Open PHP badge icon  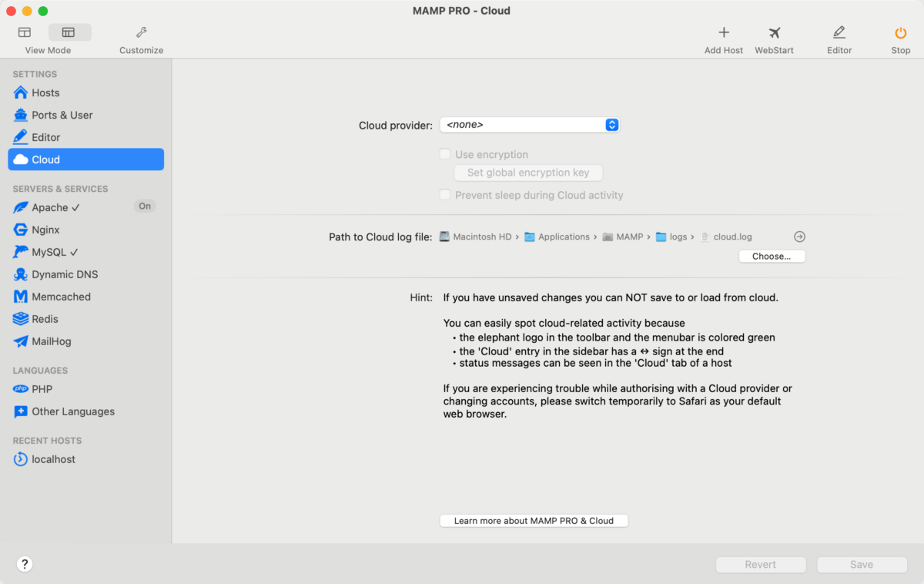pyautogui.click(x=21, y=389)
